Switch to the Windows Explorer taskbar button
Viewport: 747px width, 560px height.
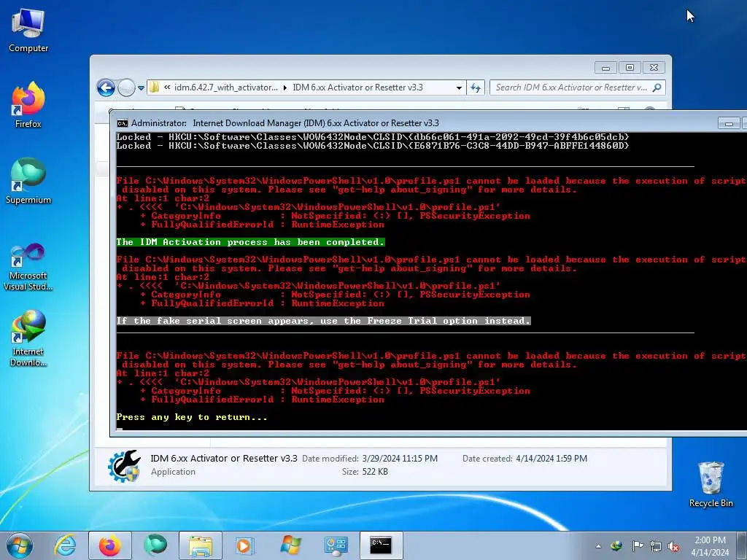200,545
